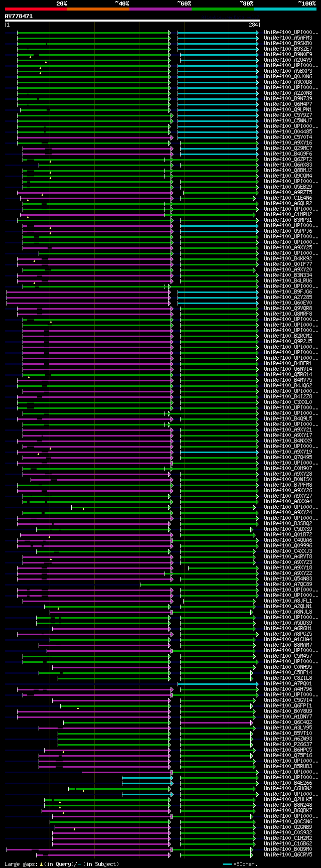Select the UniRef100_Q9LPN1 label
The height and width of the screenshot is (868, 321).
coord(288,109)
